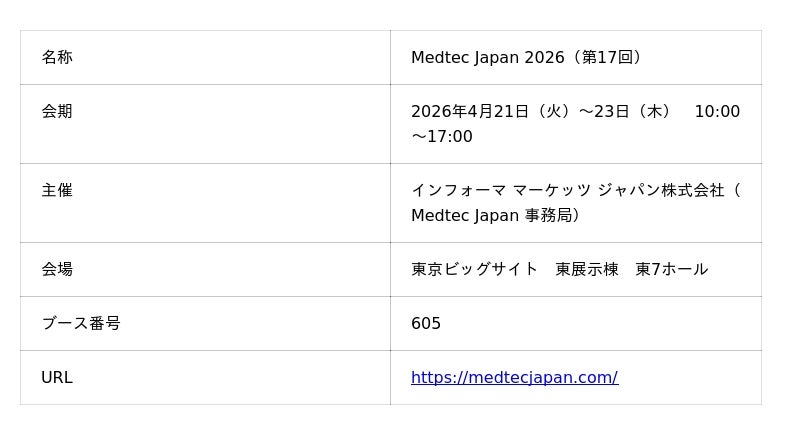Image resolution: width=800 pixels, height=435 pixels.
Task: Click the 10:00 opening time
Action: point(717,112)
